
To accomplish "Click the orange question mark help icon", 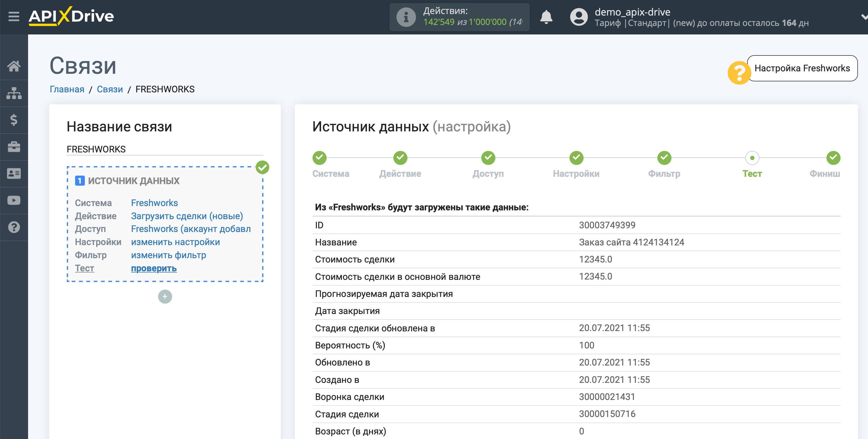I will click(739, 73).
